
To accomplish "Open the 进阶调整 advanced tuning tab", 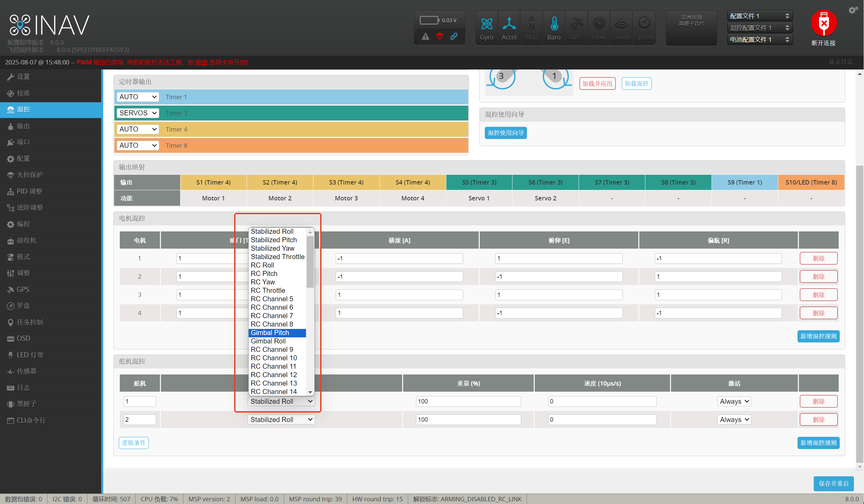I will click(51, 208).
